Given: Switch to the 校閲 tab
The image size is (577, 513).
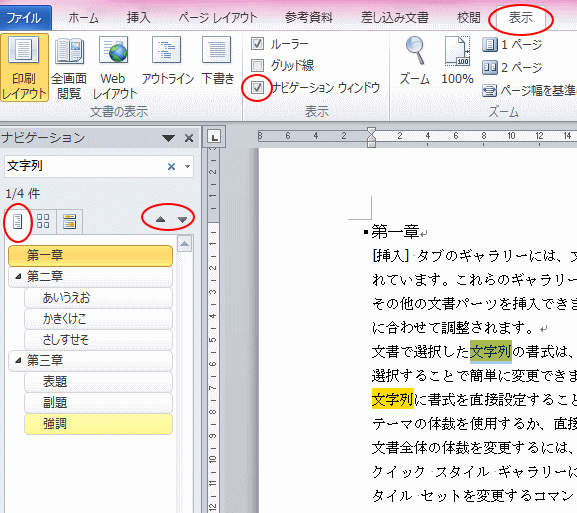Looking at the screenshot, I should tap(468, 18).
